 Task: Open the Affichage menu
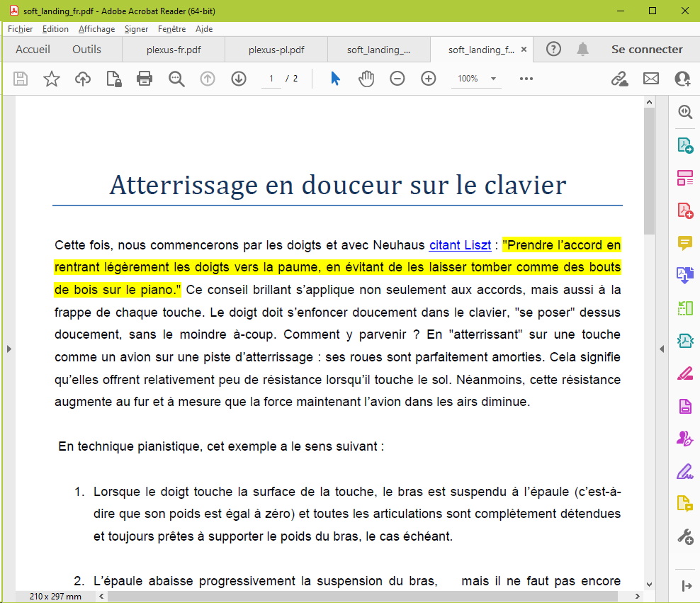96,29
